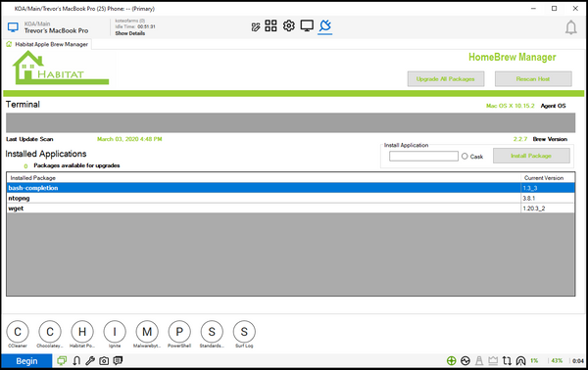Viewport: 588px width, 370px height.
Task: Focus the Install Application text field
Action: click(x=423, y=157)
